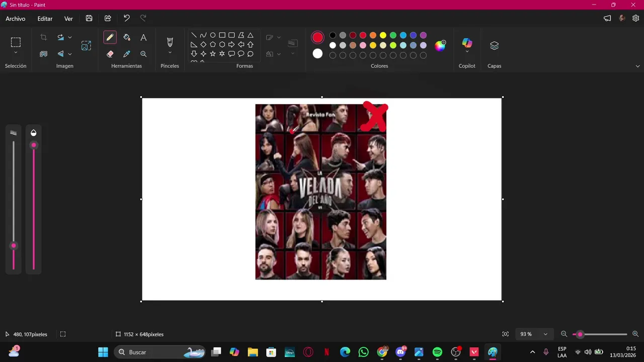Expand the shape outline dropdown
The width and height of the screenshot is (644, 362).
(279, 38)
